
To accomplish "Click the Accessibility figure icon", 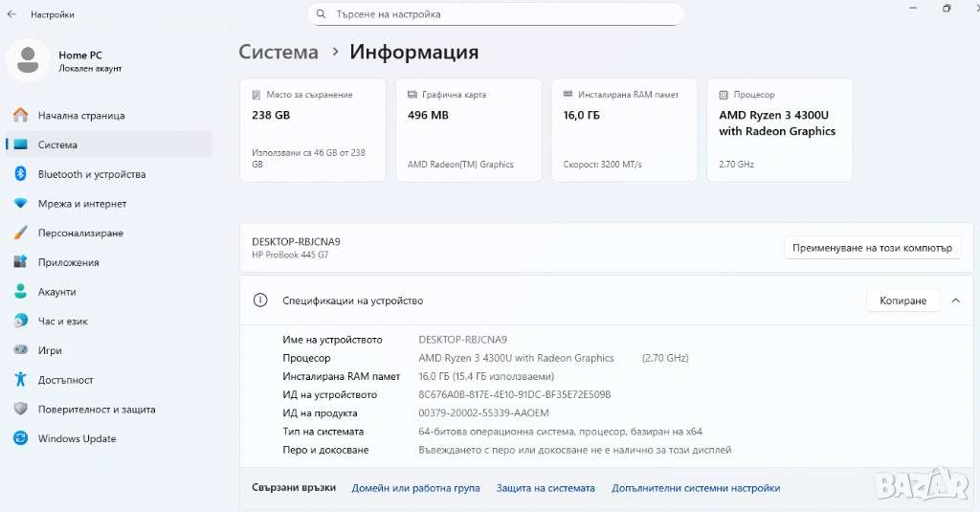I will [20, 380].
